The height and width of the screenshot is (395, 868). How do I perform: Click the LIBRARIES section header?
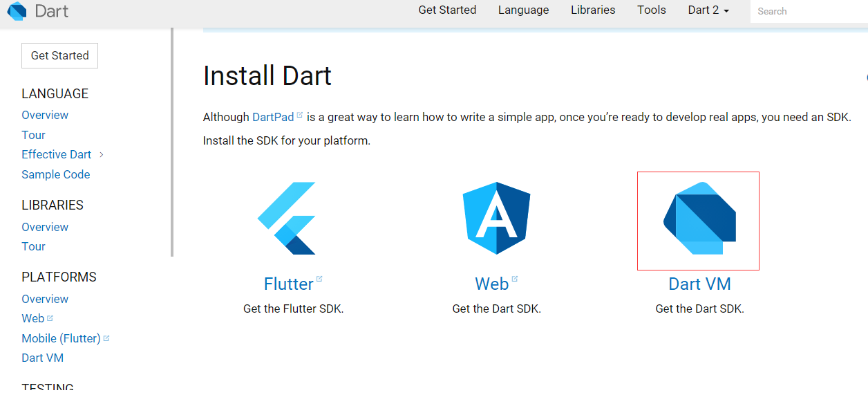[x=53, y=205]
